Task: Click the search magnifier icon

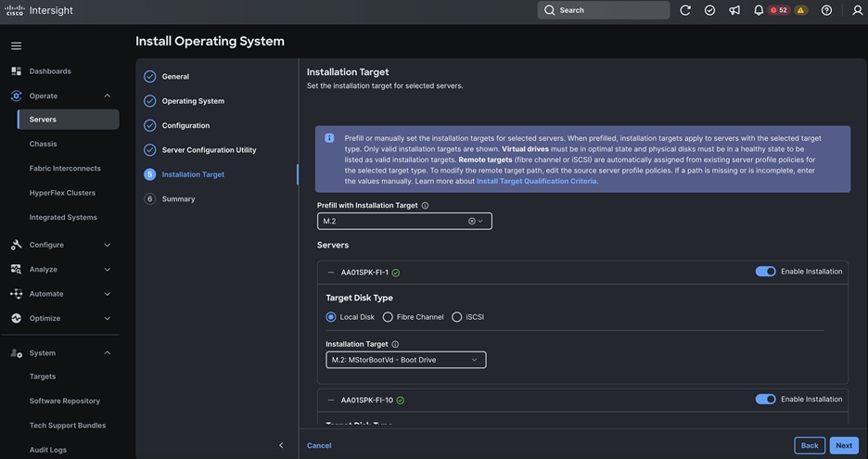Action: pos(549,10)
